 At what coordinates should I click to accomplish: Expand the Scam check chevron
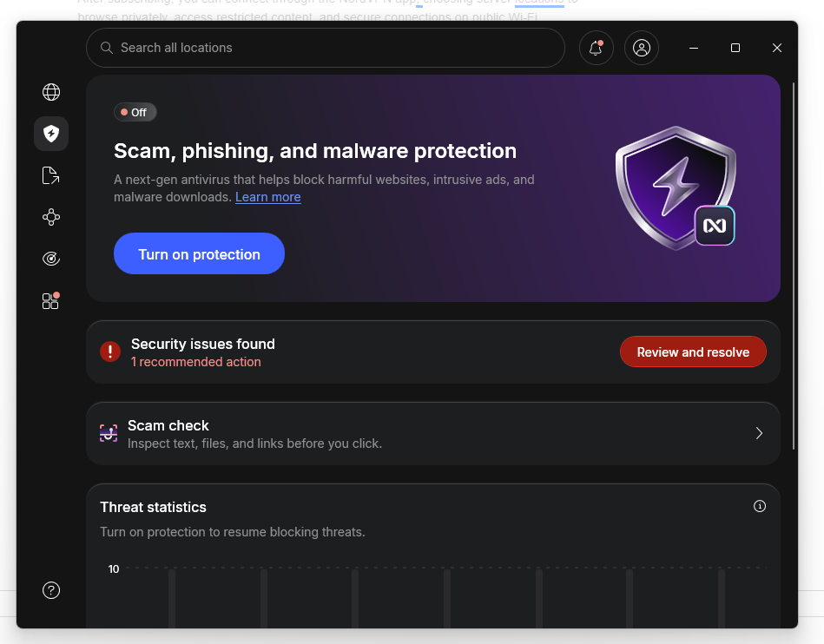[759, 433]
